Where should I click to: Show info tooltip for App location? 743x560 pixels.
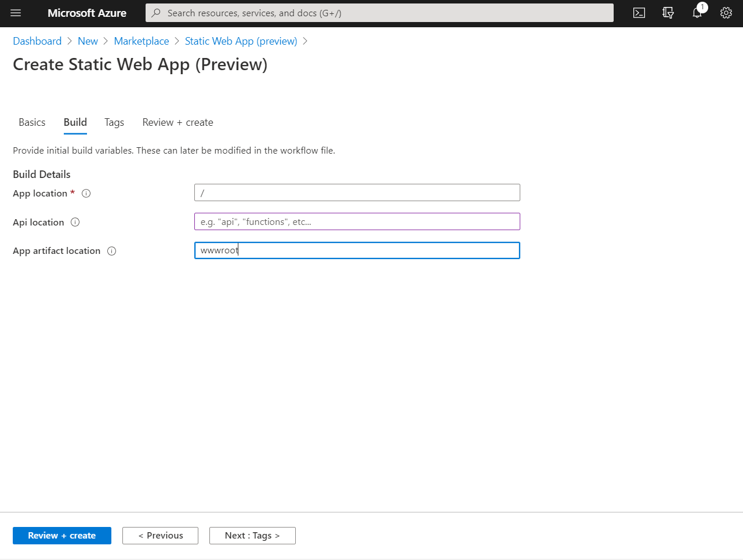pyautogui.click(x=86, y=194)
